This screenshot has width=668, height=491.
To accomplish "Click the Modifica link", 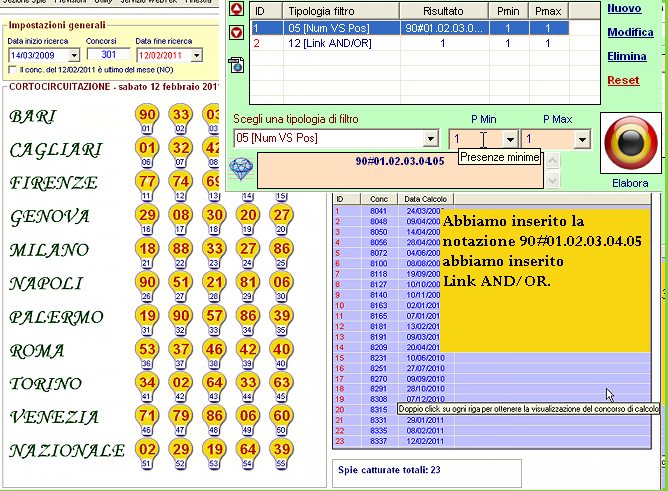I will click(x=630, y=32).
